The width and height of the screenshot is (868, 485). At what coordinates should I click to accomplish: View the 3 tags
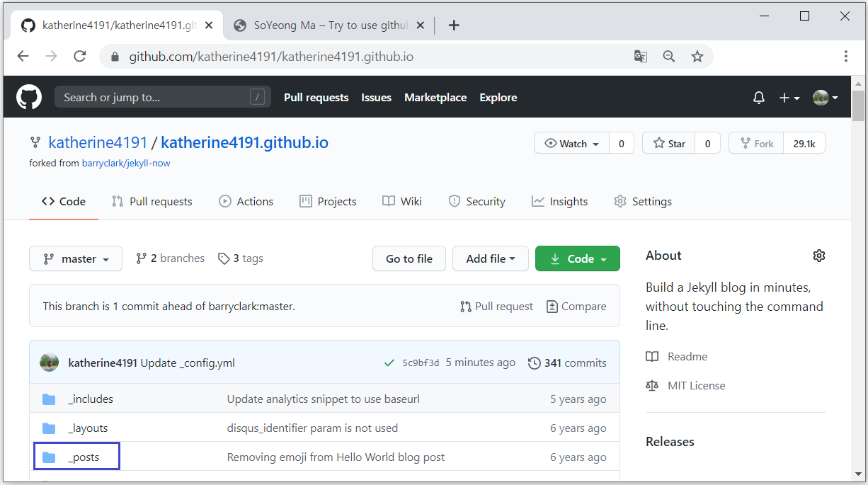pos(241,258)
